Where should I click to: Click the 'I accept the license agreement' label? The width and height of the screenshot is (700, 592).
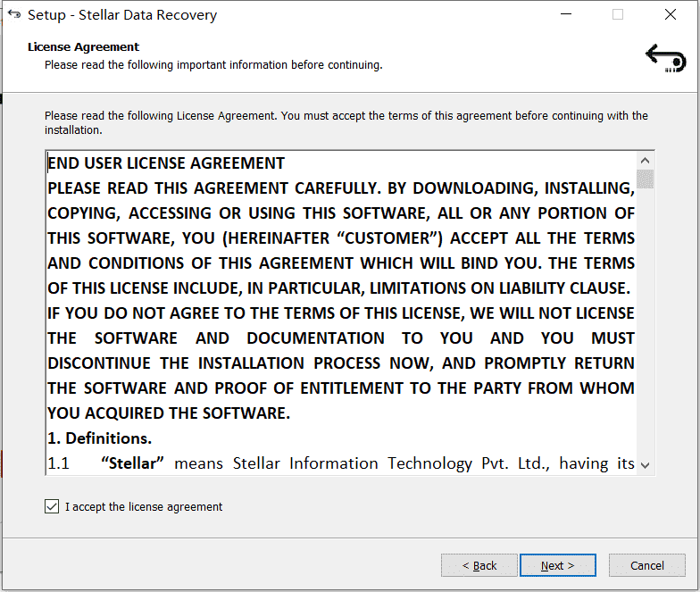tap(143, 507)
